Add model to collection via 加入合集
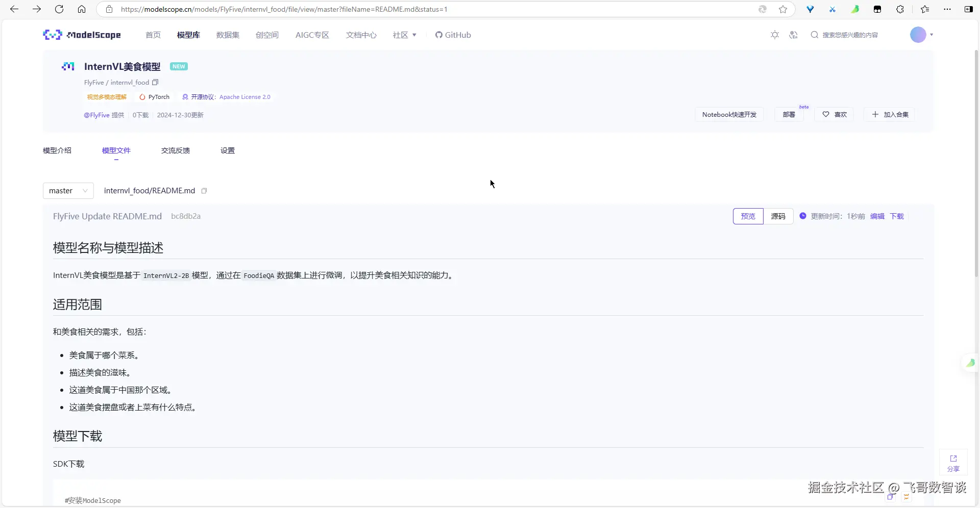The width and height of the screenshot is (980, 508). pos(890,114)
